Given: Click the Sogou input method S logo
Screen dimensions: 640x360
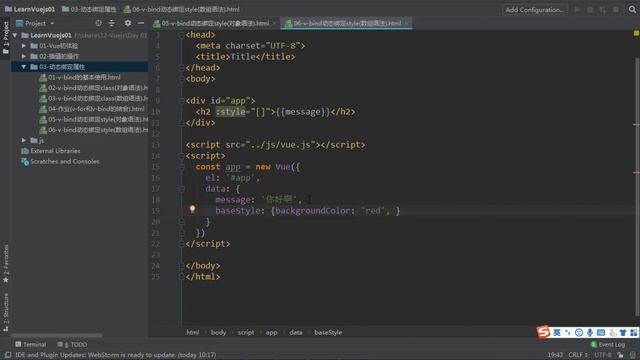Looking at the screenshot, I should pyautogui.click(x=543, y=332).
